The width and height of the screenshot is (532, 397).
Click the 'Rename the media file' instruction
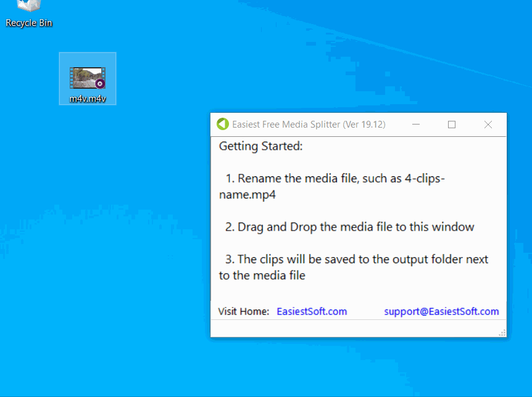(332, 186)
